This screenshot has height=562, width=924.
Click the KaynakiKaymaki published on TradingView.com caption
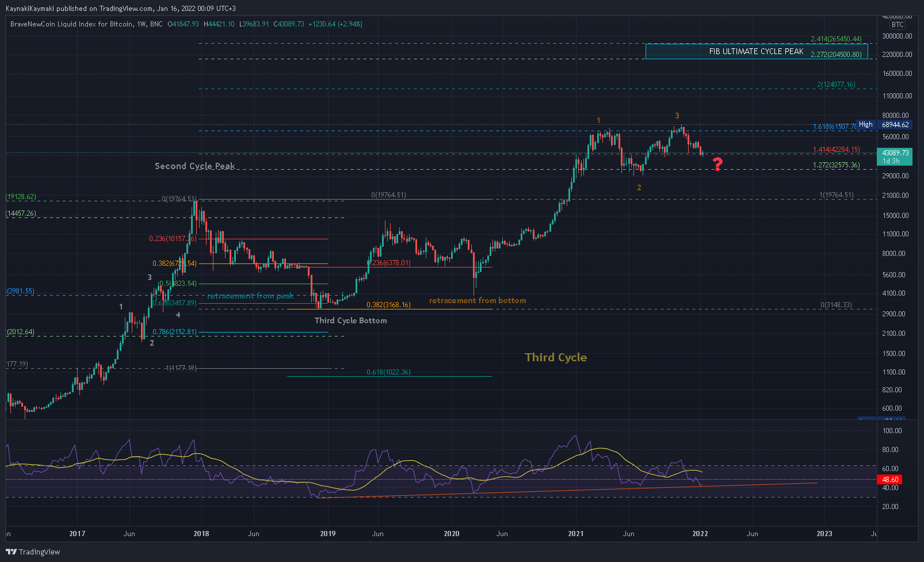click(x=79, y=9)
